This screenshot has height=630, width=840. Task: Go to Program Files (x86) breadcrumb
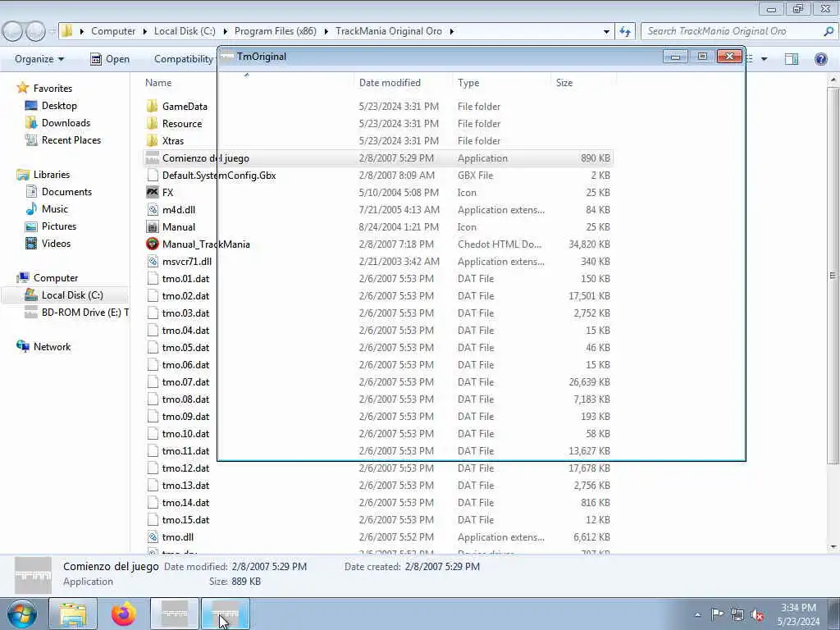[x=276, y=31]
